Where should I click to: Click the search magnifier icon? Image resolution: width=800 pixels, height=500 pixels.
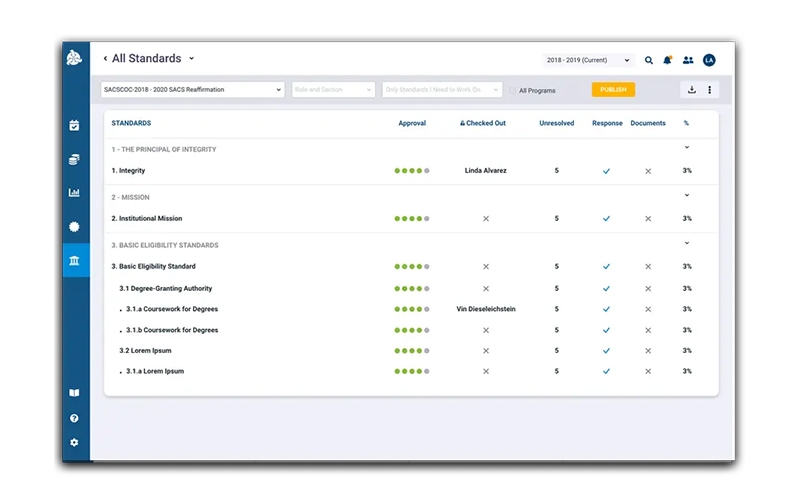[649, 60]
